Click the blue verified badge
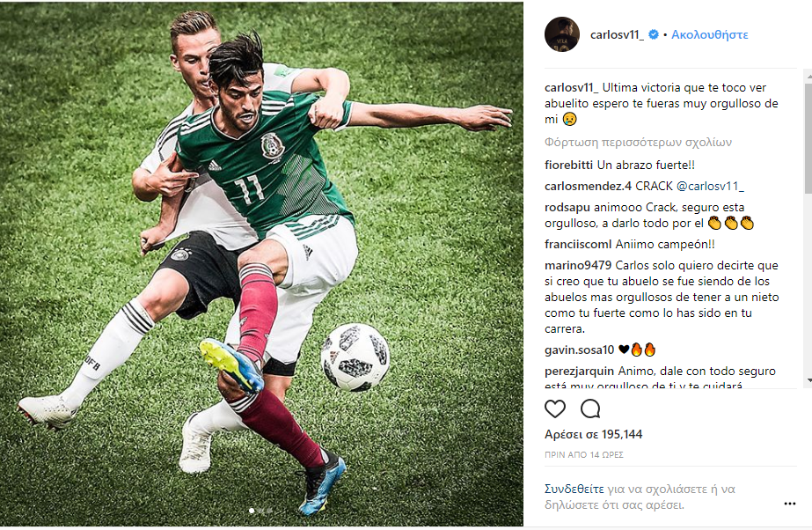The image size is (812, 530). tap(654, 34)
